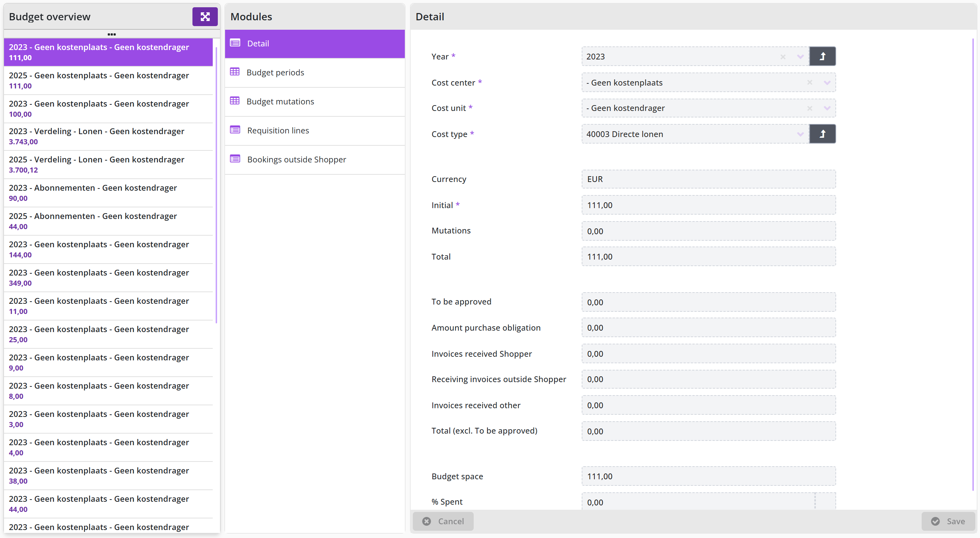The image size is (980, 538).
Task: Click the Detail module list icon
Action: tap(235, 43)
